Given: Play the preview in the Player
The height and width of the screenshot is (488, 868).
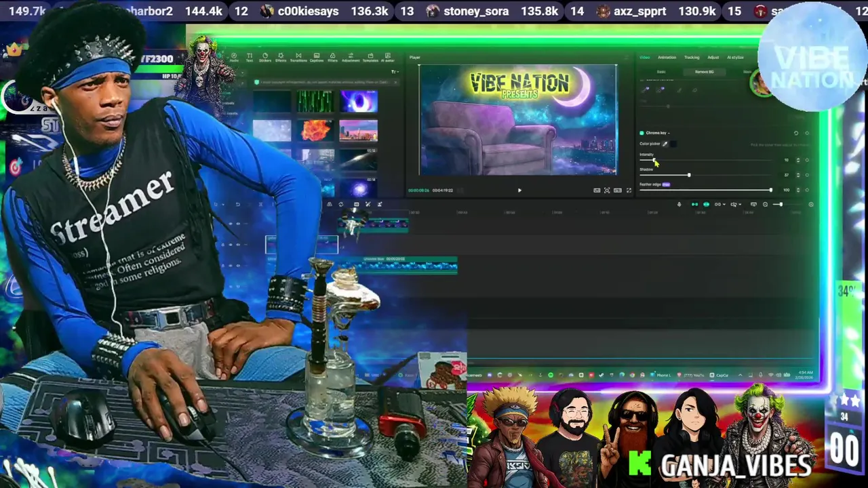Looking at the screenshot, I should point(519,190).
